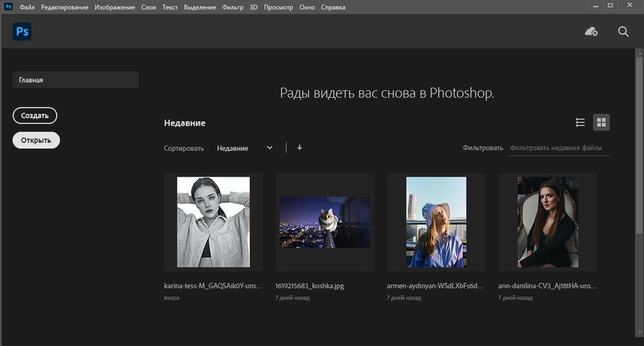Open the cloud sync status icon
This screenshot has height=346, width=644.
click(591, 31)
